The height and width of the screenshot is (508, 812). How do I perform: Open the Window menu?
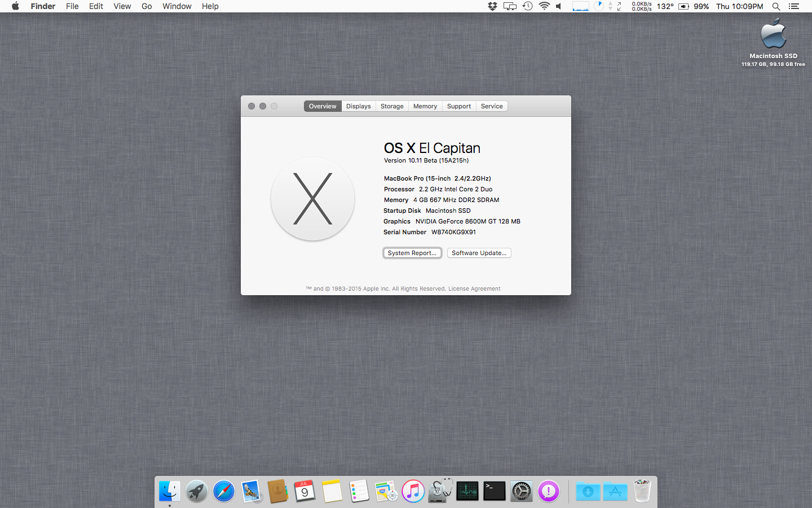177,6
